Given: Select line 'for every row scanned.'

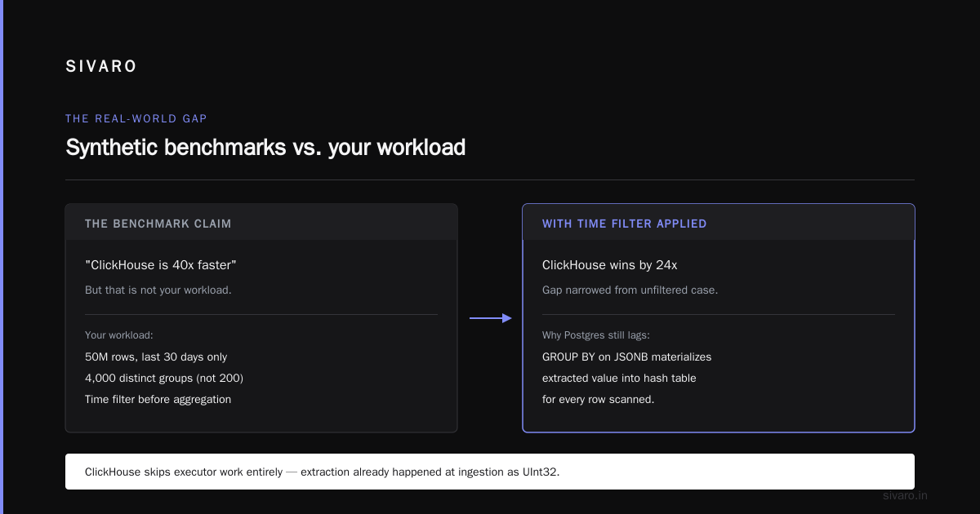Looking at the screenshot, I should pyautogui.click(x=599, y=400).
